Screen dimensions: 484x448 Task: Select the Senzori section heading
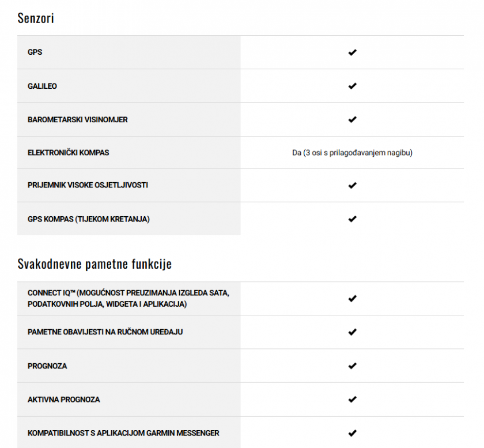(36, 18)
